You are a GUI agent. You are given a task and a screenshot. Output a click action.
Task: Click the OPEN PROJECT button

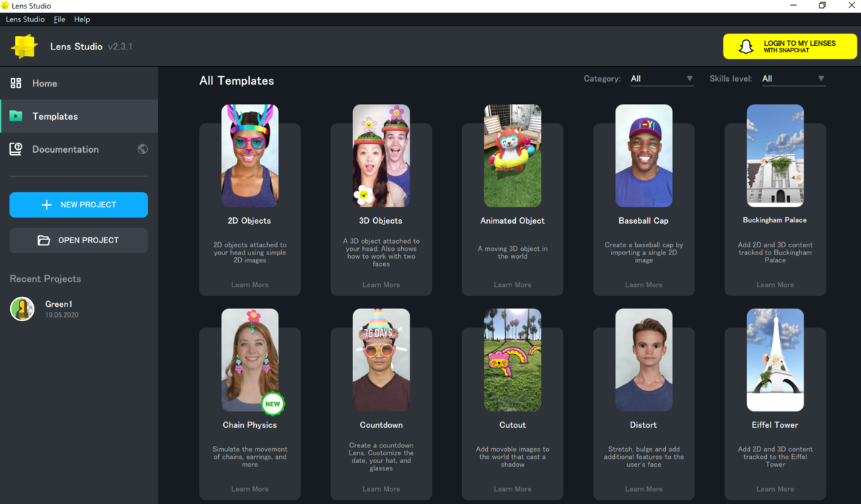[79, 240]
